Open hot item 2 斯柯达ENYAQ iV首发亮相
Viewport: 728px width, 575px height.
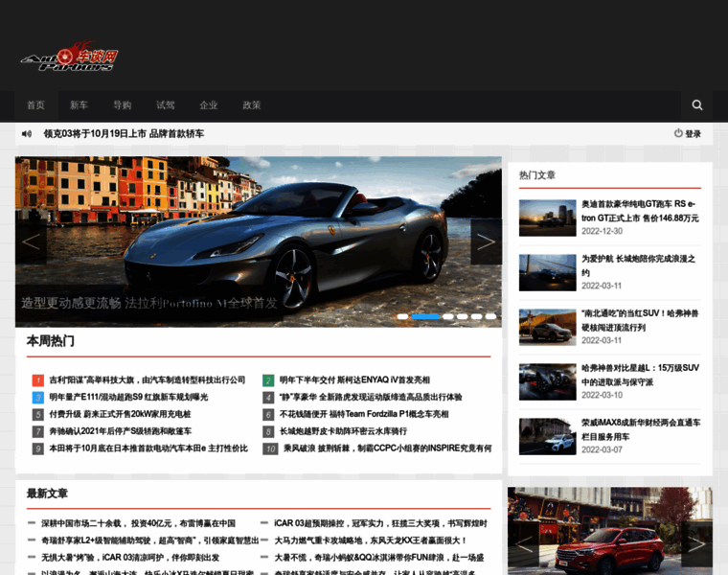tap(354, 379)
